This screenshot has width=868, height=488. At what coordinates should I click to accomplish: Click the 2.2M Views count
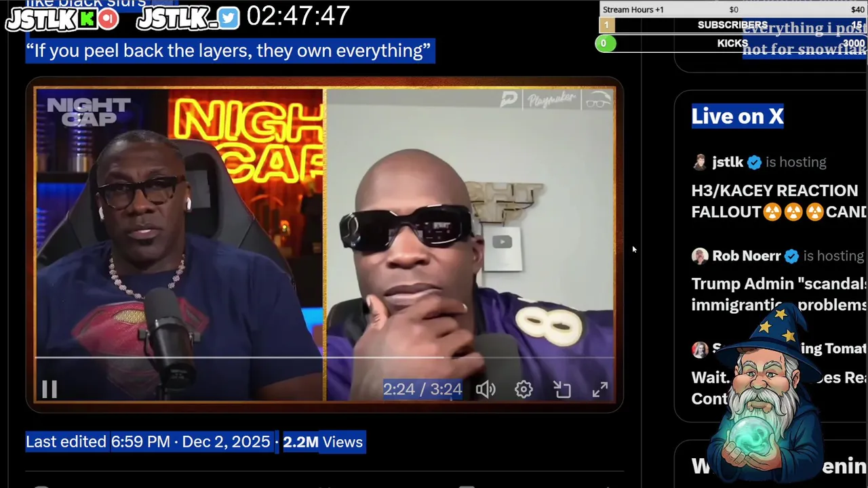pos(323,442)
